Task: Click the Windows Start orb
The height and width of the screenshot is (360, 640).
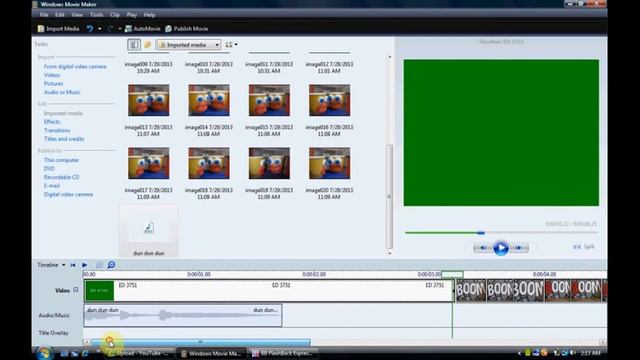Action: coord(44,353)
